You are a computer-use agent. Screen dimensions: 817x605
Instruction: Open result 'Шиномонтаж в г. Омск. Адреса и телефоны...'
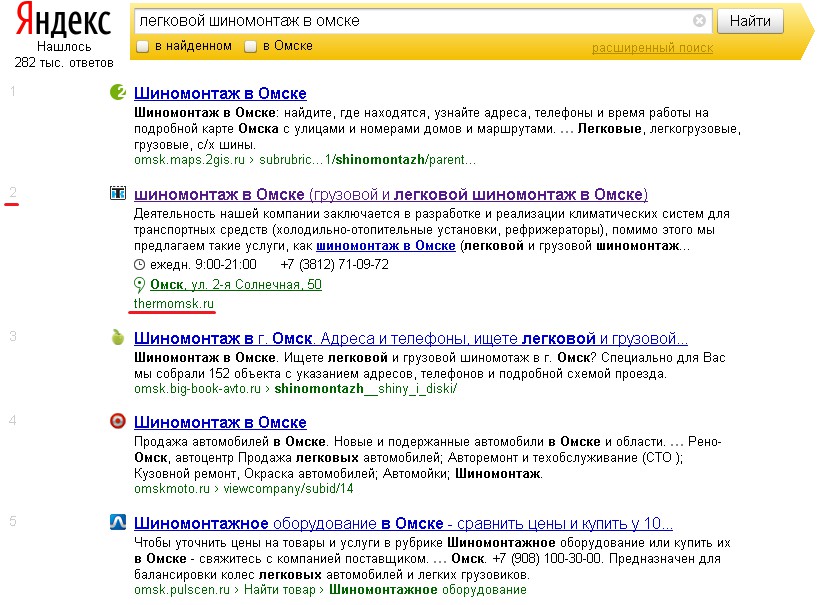pos(411,338)
